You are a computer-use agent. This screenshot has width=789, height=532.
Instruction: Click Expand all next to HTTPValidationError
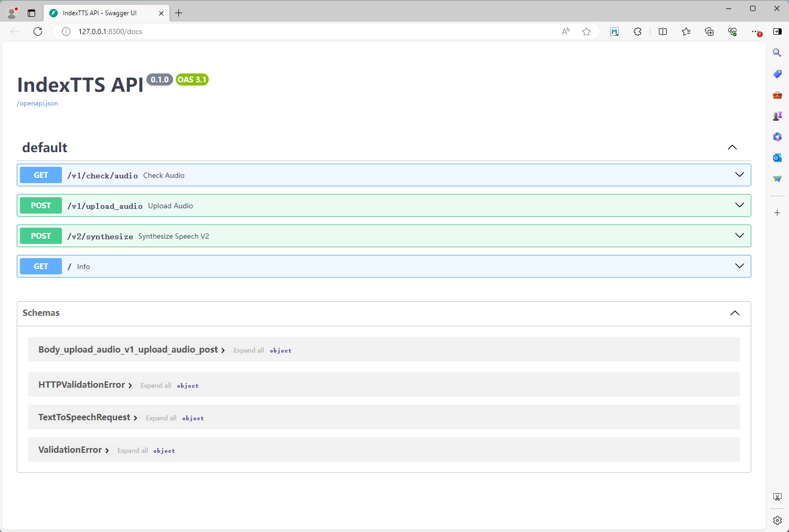click(156, 386)
